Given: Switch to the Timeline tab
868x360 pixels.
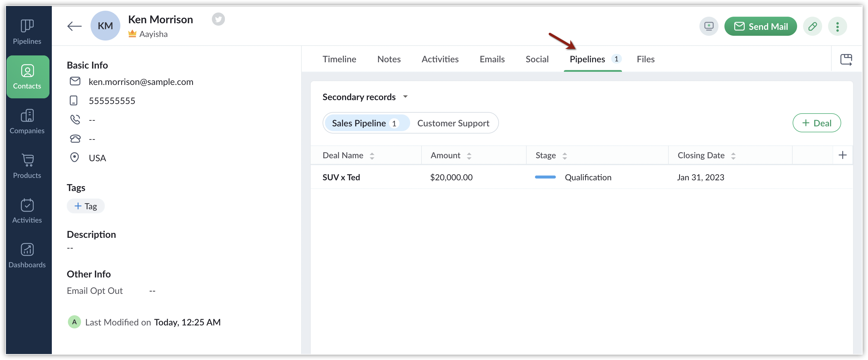Looking at the screenshot, I should click(x=339, y=59).
